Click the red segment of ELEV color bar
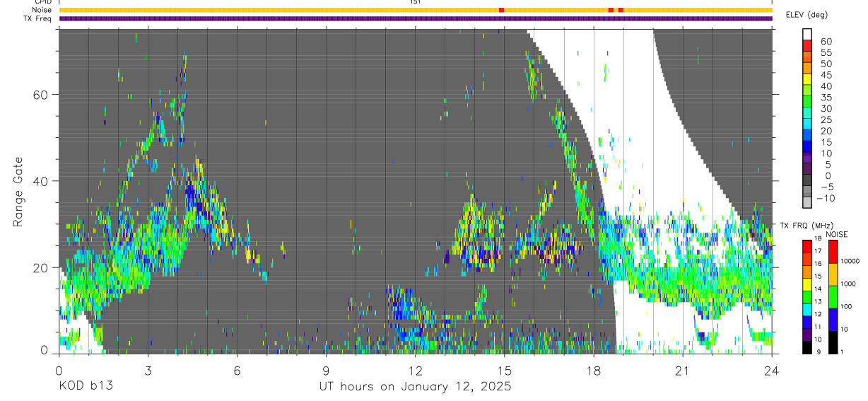This screenshot has height=401, width=868. click(807, 45)
